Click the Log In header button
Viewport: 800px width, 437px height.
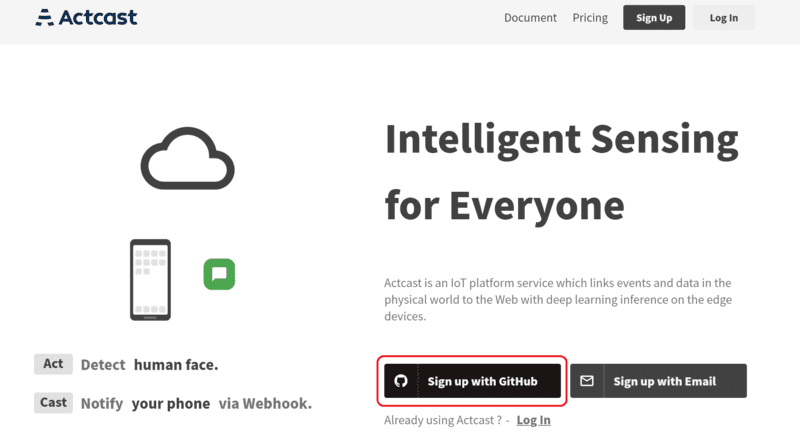pyautogui.click(x=723, y=18)
